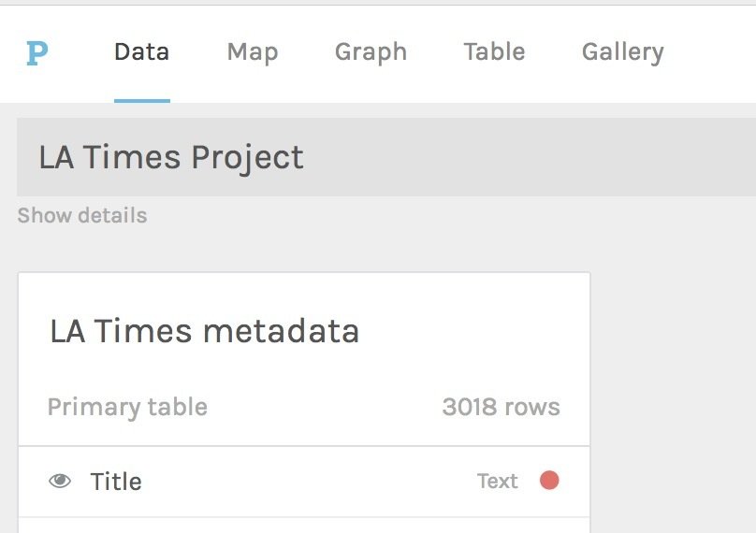The height and width of the screenshot is (533, 756).
Task: Click the Primary table label
Action: (x=127, y=407)
